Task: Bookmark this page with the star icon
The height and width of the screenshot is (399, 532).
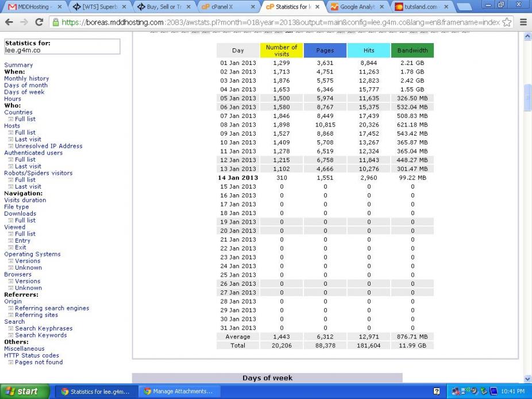Action: pos(507,22)
